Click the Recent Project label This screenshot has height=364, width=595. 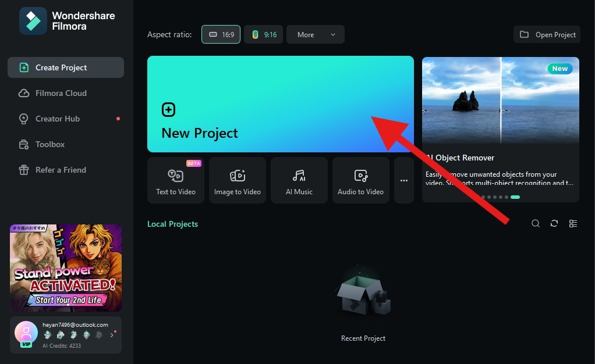363,338
